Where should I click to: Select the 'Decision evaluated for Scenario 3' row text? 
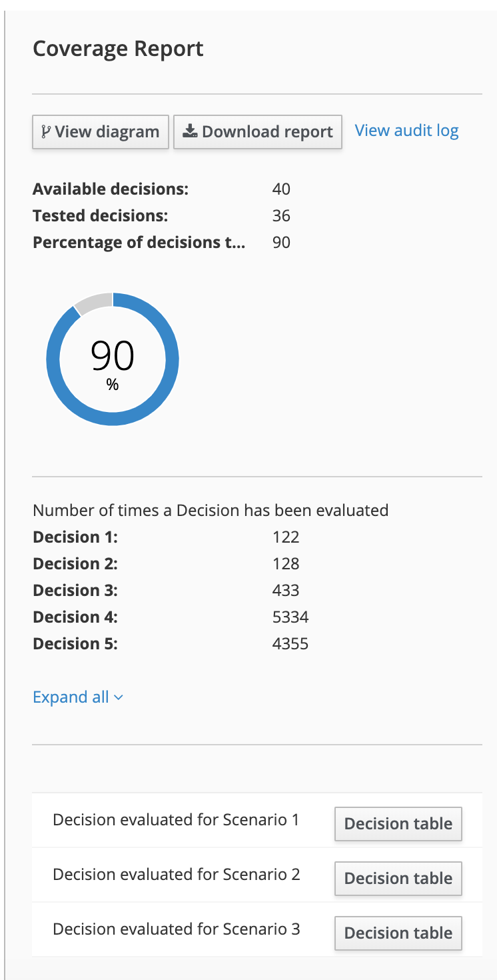coord(176,929)
